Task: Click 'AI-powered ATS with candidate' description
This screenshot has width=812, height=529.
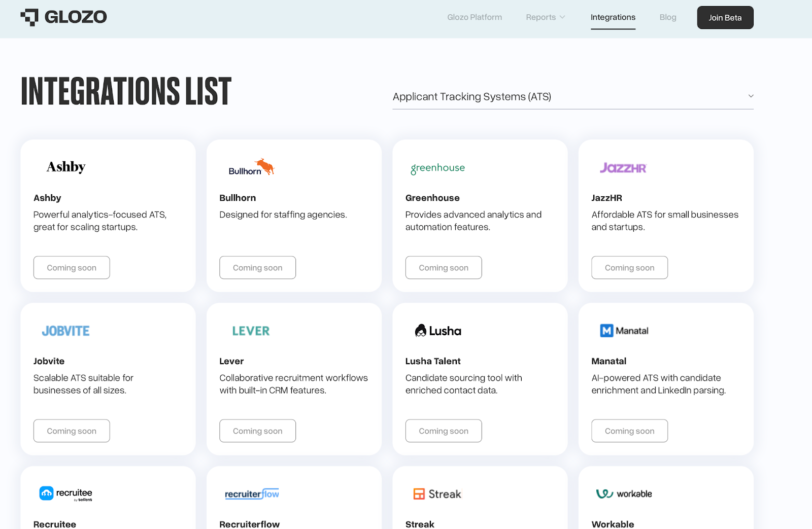Action: pyautogui.click(x=658, y=384)
